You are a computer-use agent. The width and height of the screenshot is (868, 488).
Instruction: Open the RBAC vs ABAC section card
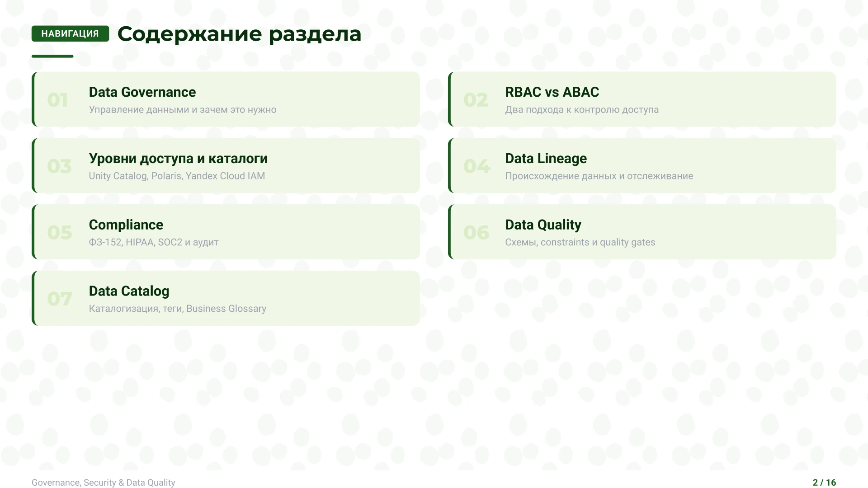[642, 99]
